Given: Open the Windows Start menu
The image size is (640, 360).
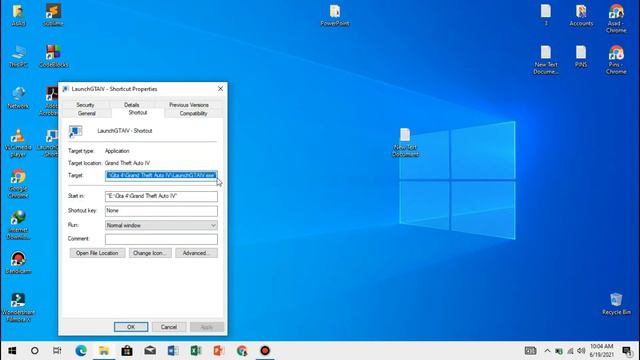Looking at the screenshot, I should click(x=12, y=351).
